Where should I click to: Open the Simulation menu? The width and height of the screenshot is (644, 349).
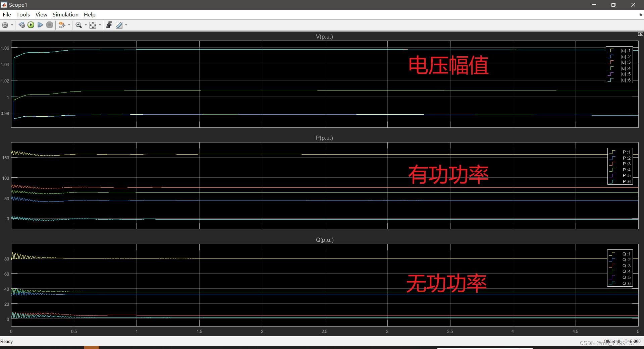click(x=65, y=14)
